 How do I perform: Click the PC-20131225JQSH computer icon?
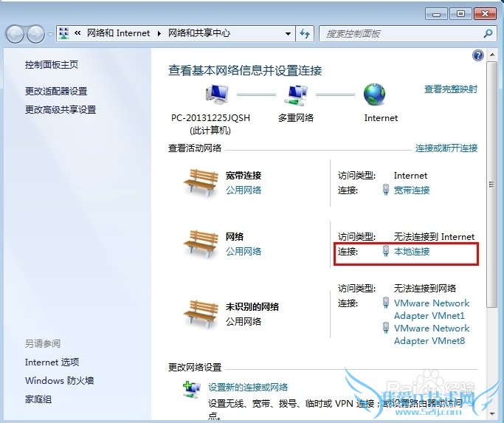(x=217, y=94)
